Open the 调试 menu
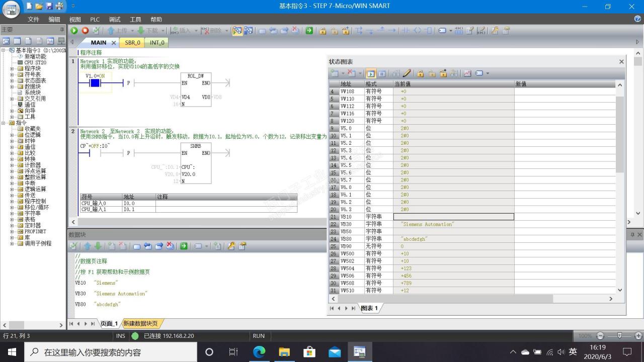The image size is (644, 362). pyautogui.click(x=115, y=19)
